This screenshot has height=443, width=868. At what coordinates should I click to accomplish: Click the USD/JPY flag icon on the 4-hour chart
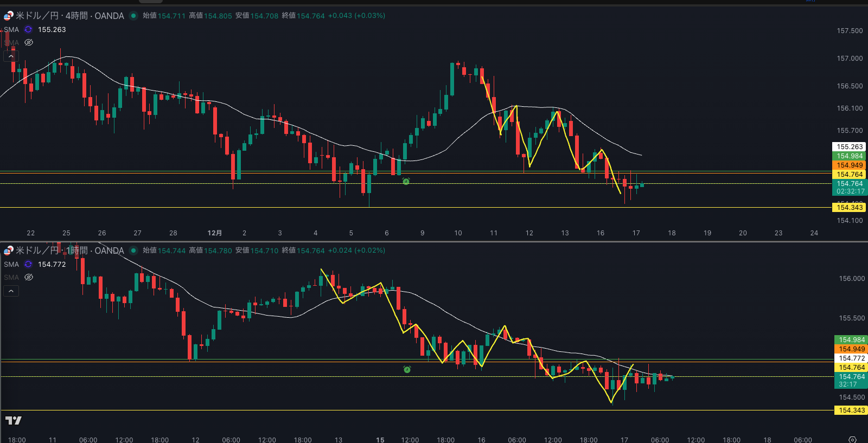point(8,16)
